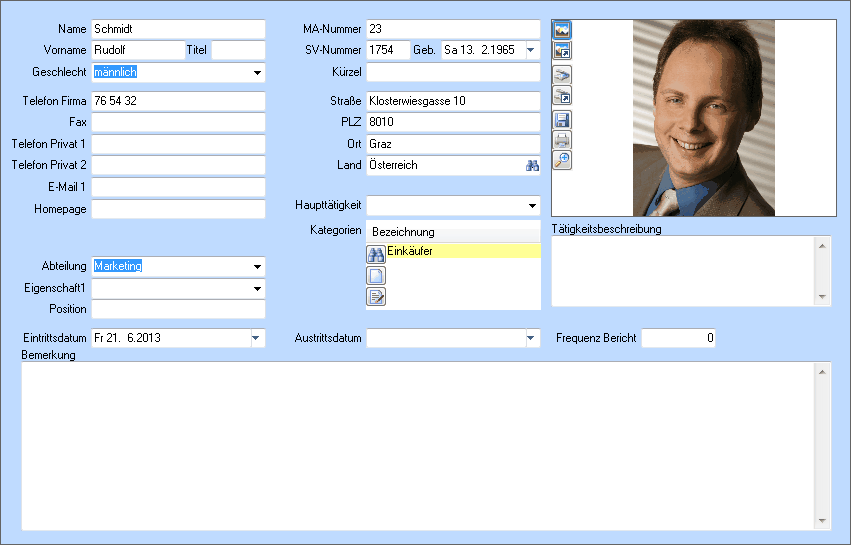Click Bemerkung scrollbar up arrow
This screenshot has width=851, height=545.
[x=822, y=372]
